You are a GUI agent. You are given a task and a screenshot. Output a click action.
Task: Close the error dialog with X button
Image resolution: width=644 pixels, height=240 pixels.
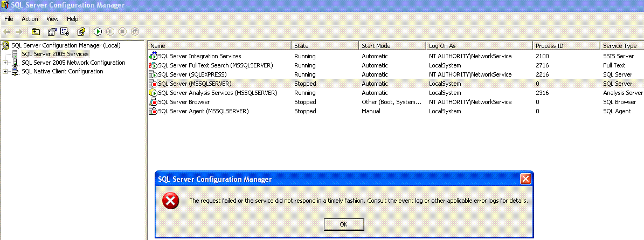[x=526, y=179]
